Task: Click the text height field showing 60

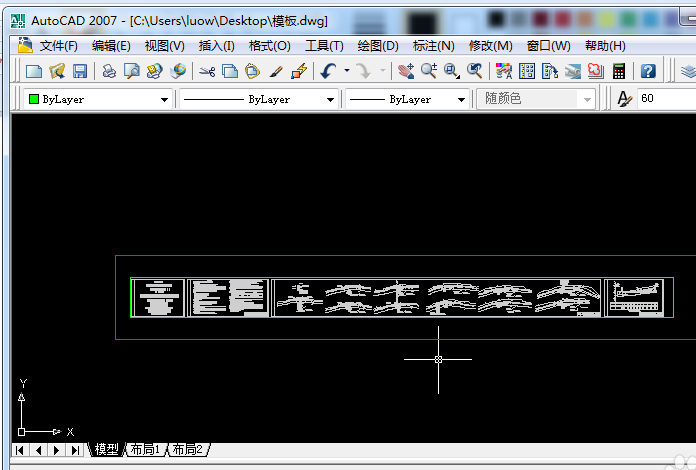Action: (x=667, y=99)
